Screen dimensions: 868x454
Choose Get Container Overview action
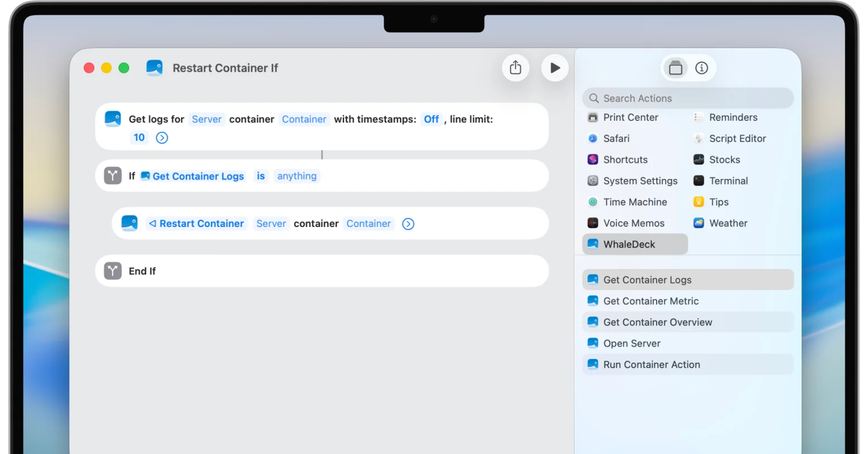658,322
